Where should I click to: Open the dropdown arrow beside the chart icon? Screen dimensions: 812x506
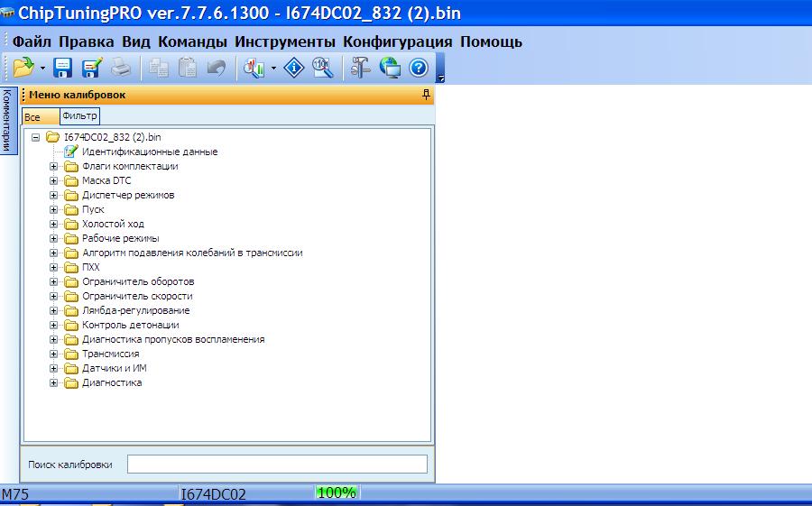(x=273, y=68)
